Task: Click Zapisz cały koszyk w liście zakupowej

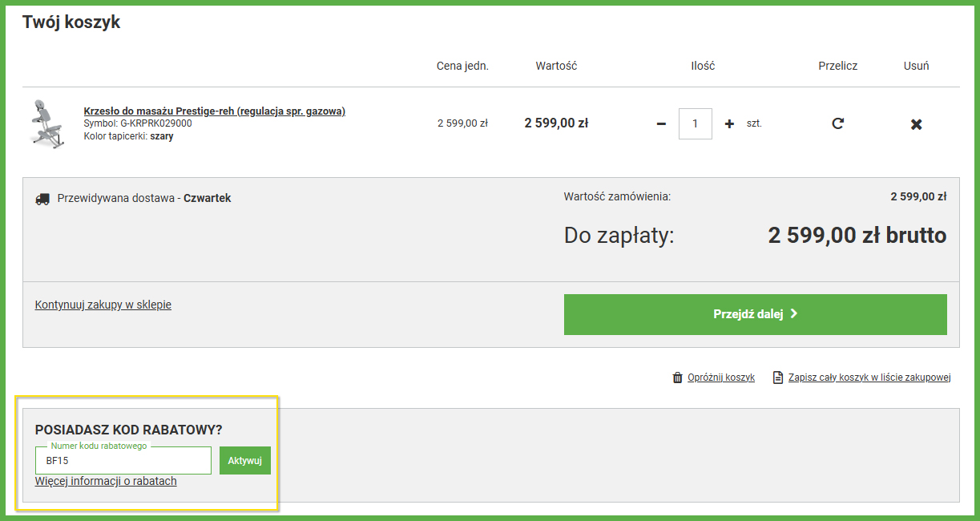Action: click(x=869, y=378)
